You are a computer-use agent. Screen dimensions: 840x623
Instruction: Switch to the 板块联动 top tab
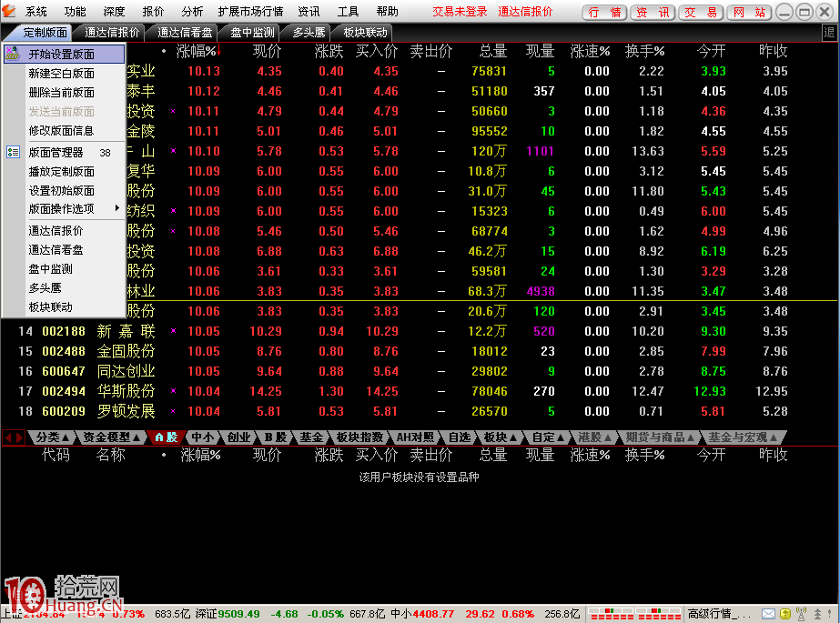[365, 33]
